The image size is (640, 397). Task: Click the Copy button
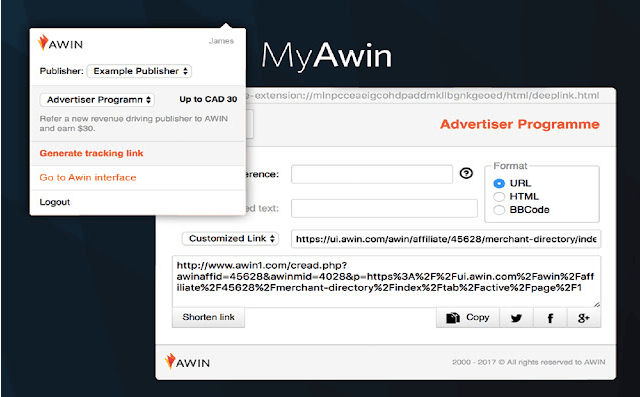pos(468,317)
